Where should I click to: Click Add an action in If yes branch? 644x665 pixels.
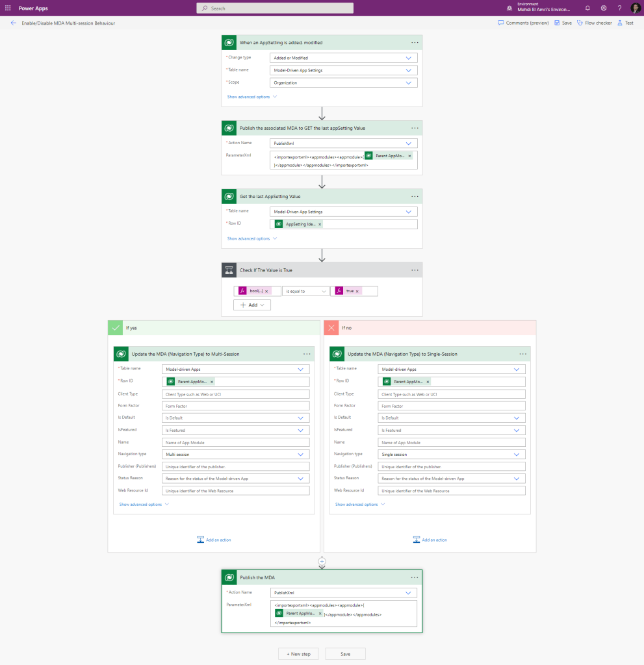click(214, 540)
